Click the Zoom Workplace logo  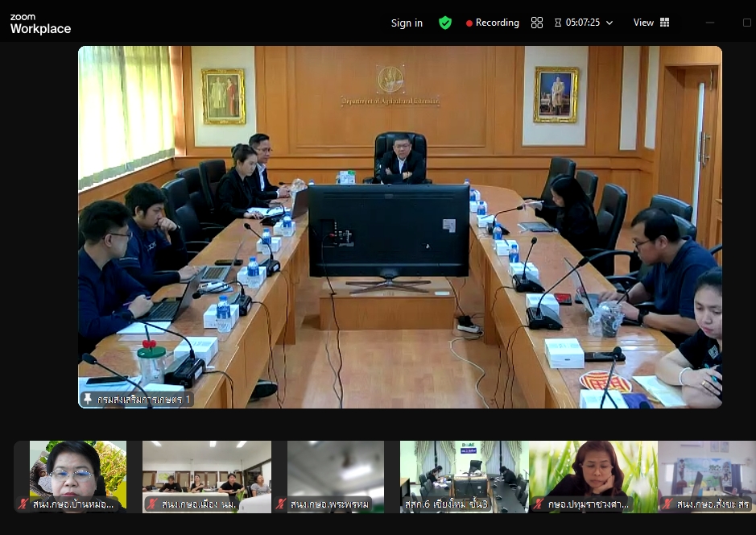click(x=40, y=24)
